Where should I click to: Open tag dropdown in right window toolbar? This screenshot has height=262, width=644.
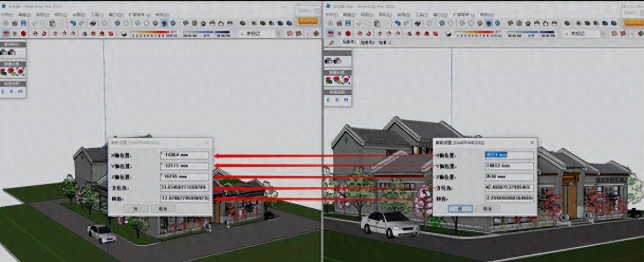[x=603, y=34]
